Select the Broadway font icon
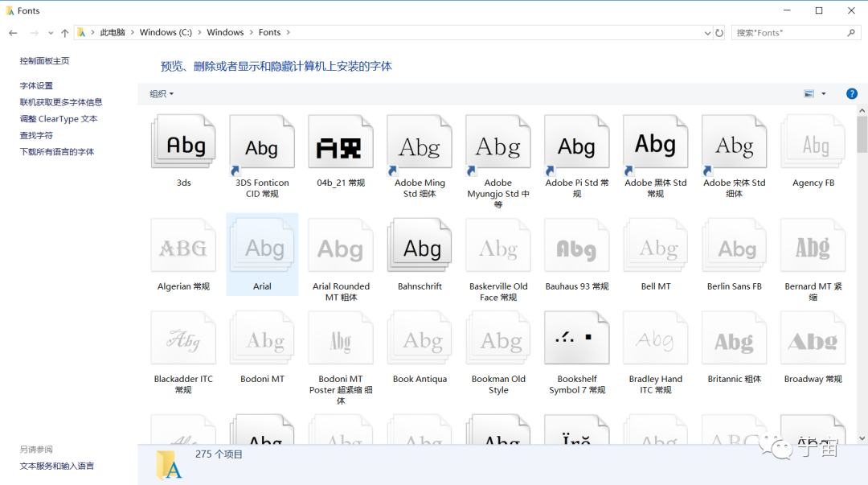868x485 pixels. 813,338
